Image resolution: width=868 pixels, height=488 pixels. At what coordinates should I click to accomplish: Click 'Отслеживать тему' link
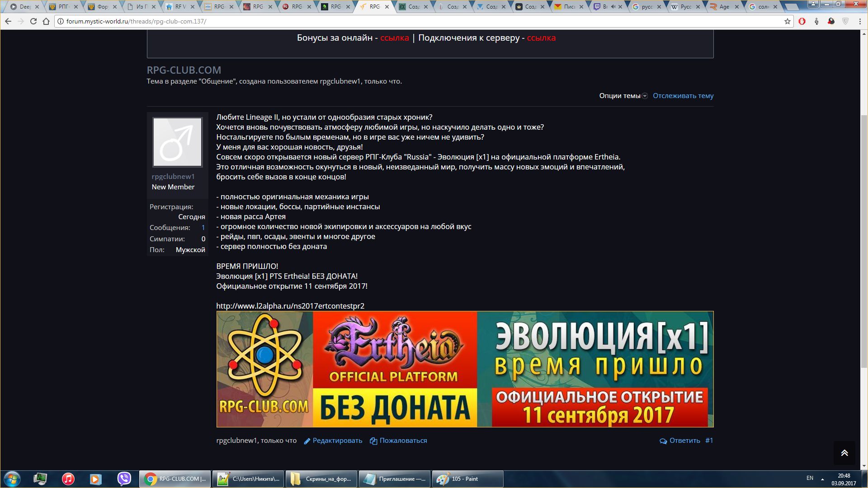tap(683, 96)
